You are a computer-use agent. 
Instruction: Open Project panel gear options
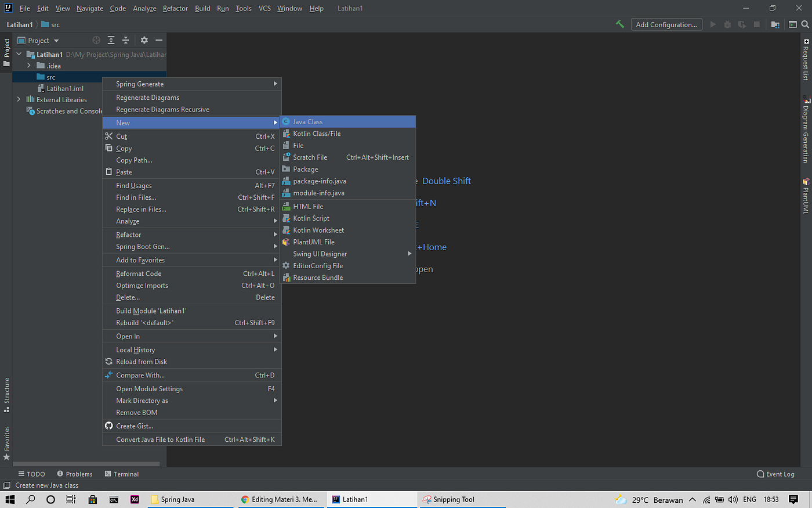click(144, 40)
